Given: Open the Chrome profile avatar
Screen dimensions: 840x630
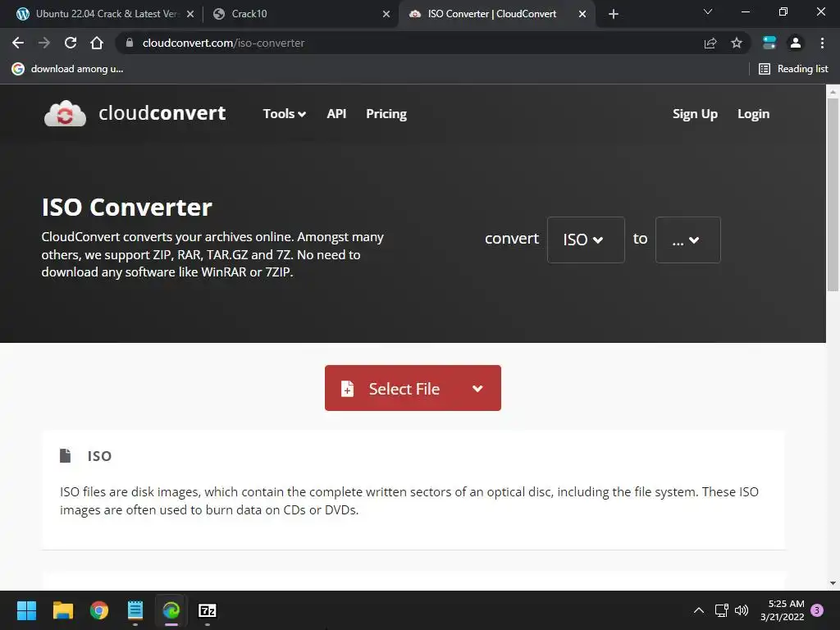Looking at the screenshot, I should 796,43.
